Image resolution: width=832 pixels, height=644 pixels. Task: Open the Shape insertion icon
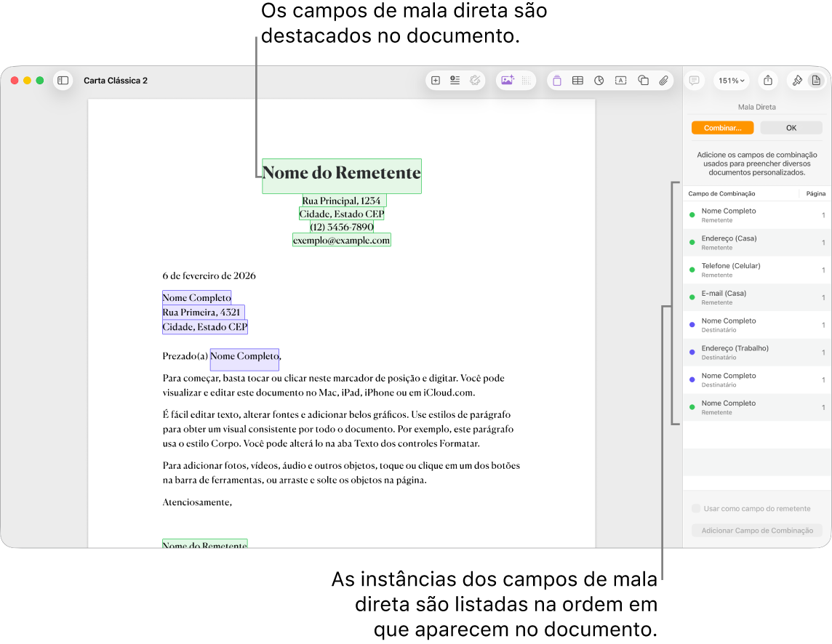[x=643, y=81]
